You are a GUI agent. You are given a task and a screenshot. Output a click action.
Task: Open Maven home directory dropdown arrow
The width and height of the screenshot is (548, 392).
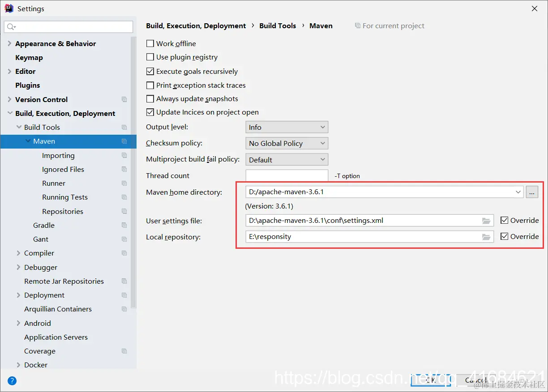point(518,192)
